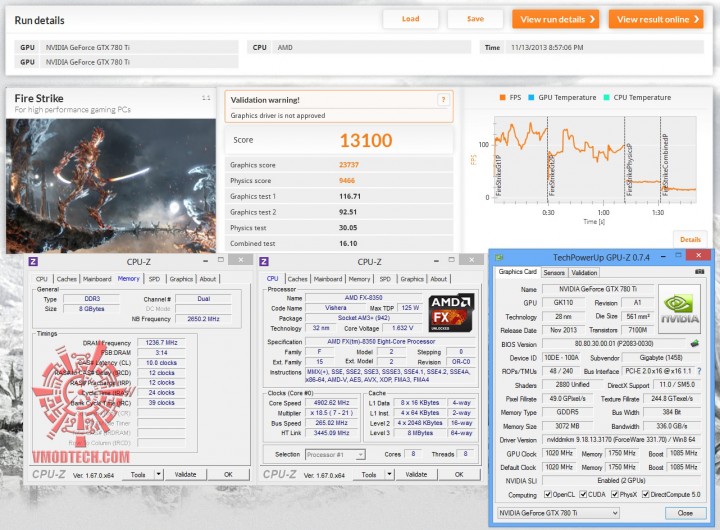This screenshot has height=530, width=720.
Task: Click the Graphics score value 23737
Action: pos(349,164)
